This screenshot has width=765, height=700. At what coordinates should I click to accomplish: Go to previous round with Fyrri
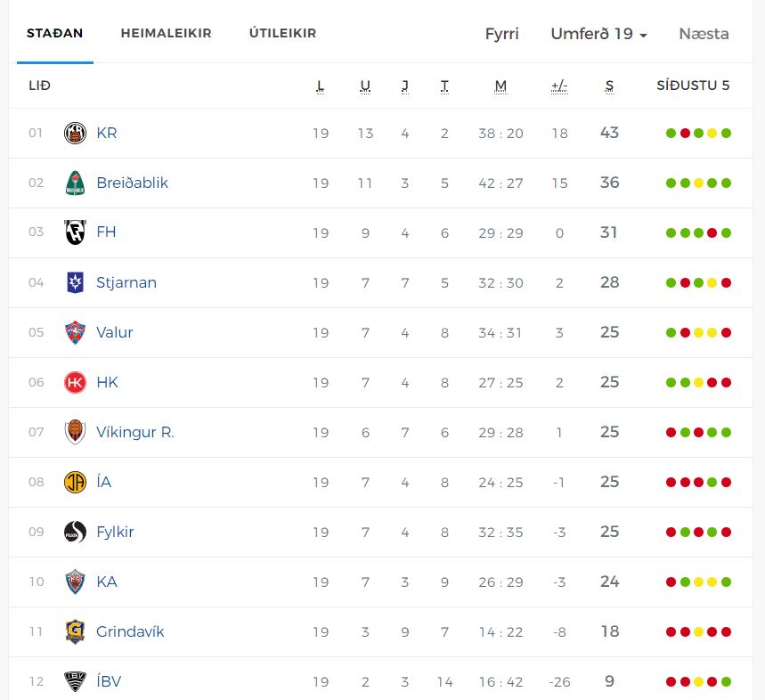coord(501,34)
